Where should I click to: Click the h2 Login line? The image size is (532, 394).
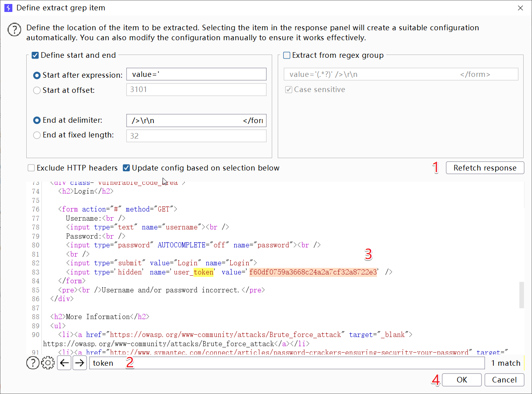pyautogui.click(x=86, y=191)
